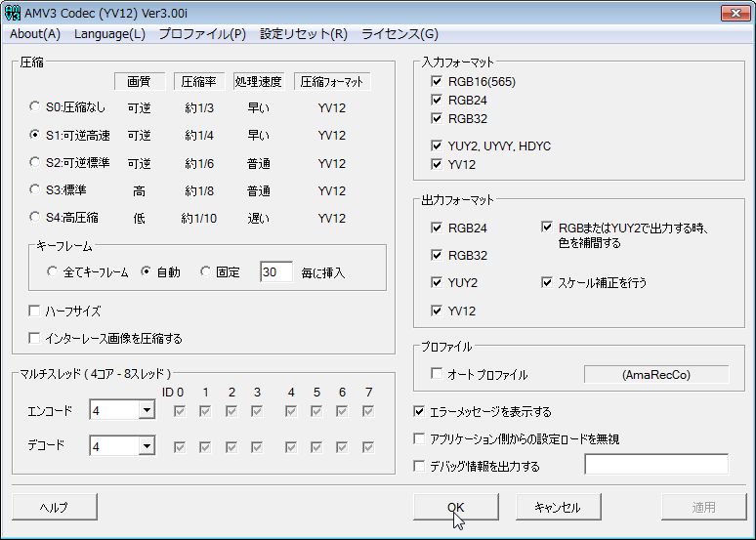756x540 pixels.
Task: Disable スケール補正を行う option
Action: click(547, 283)
